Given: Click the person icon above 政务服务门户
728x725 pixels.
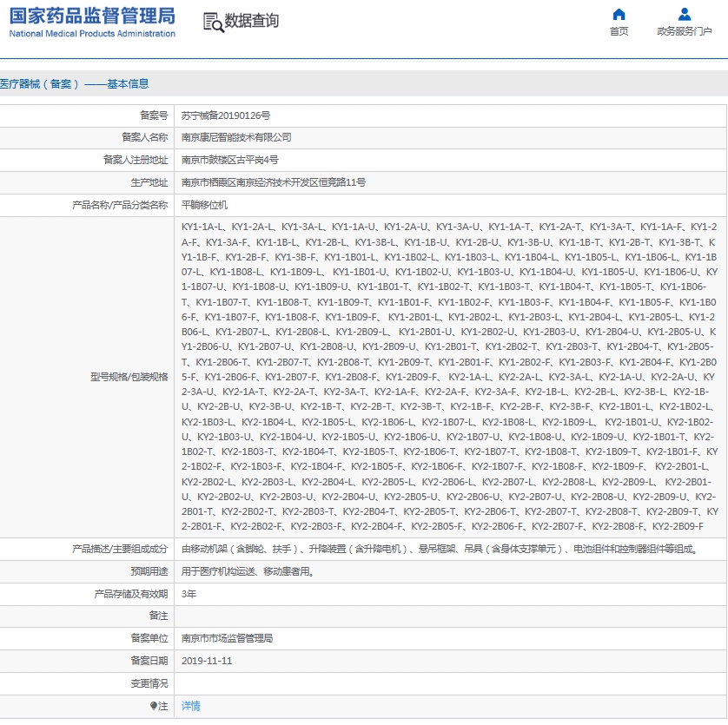Looking at the screenshot, I should tap(683, 15).
